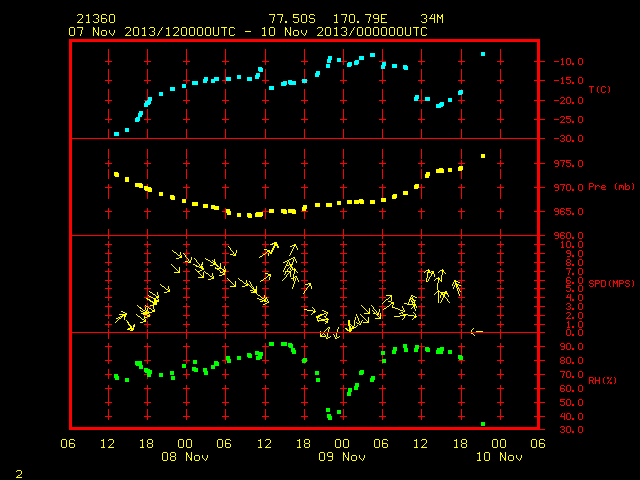The width and height of the screenshot is (640, 480).
Task: Select the SPD(MPS) axis label
Action: (x=611, y=283)
